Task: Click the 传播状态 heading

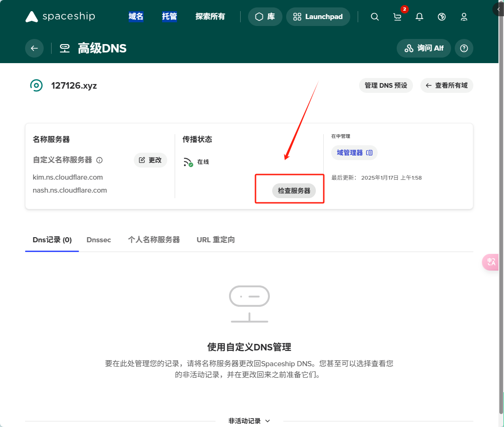Action: pos(197,139)
